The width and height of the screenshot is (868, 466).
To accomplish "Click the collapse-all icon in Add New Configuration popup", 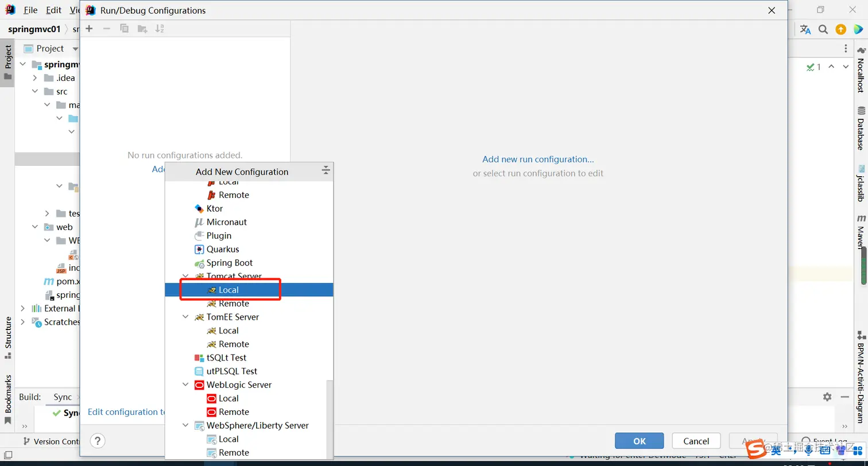I will [x=325, y=171].
